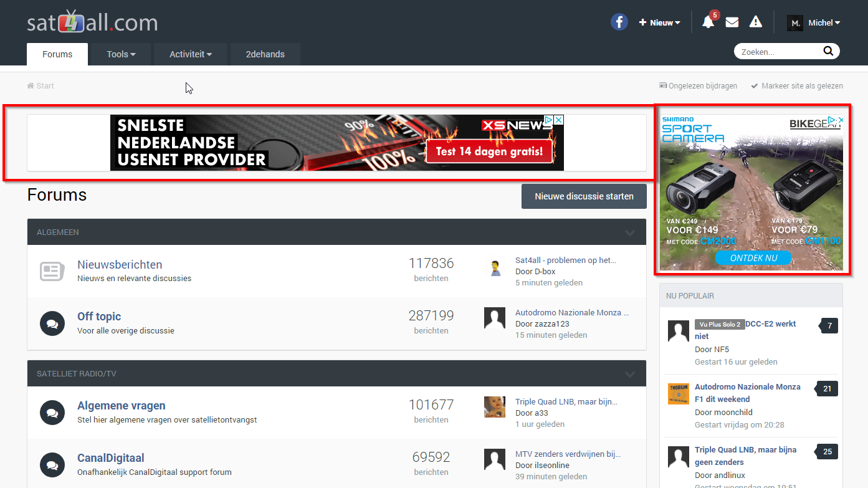Open popular topic 'Triple Quad LNB, maar bijna geen zenders'
868x488 pixels.
tap(746, 456)
